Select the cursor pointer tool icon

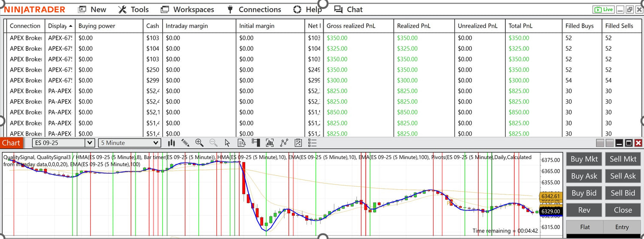228,143
